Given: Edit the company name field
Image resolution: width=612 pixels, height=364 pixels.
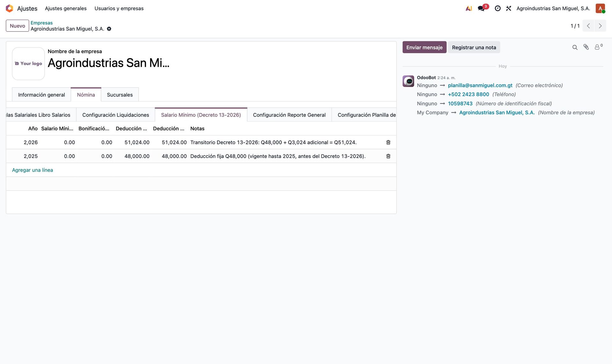Looking at the screenshot, I should point(109,63).
